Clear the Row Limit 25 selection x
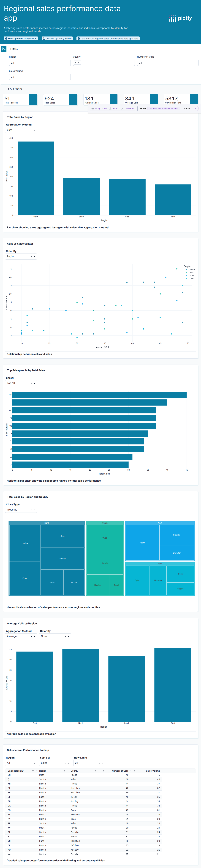The height and width of the screenshot is (868, 201). pyautogui.click(x=100, y=763)
